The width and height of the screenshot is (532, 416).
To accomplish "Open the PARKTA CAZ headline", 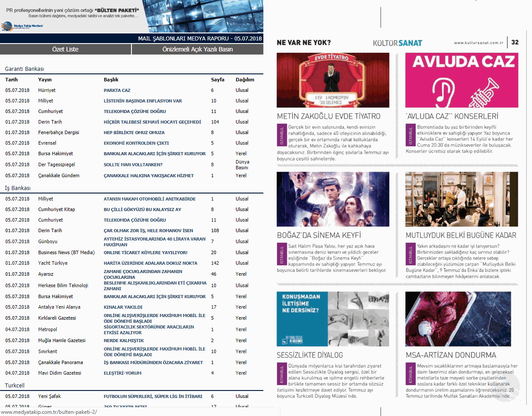I will pos(117,90).
